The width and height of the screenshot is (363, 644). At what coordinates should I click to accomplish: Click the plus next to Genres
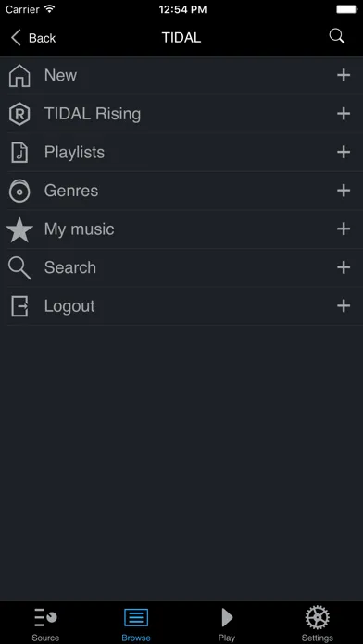click(344, 191)
